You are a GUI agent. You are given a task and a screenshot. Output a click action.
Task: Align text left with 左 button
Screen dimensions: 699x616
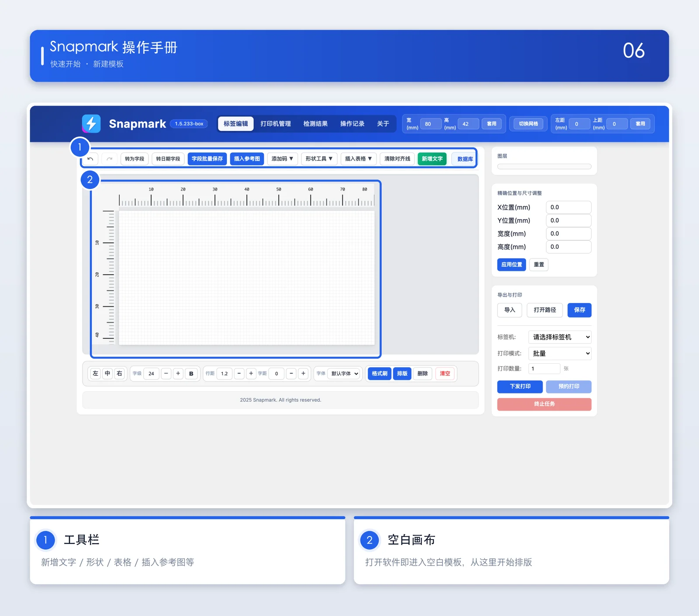(x=95, y=374)
